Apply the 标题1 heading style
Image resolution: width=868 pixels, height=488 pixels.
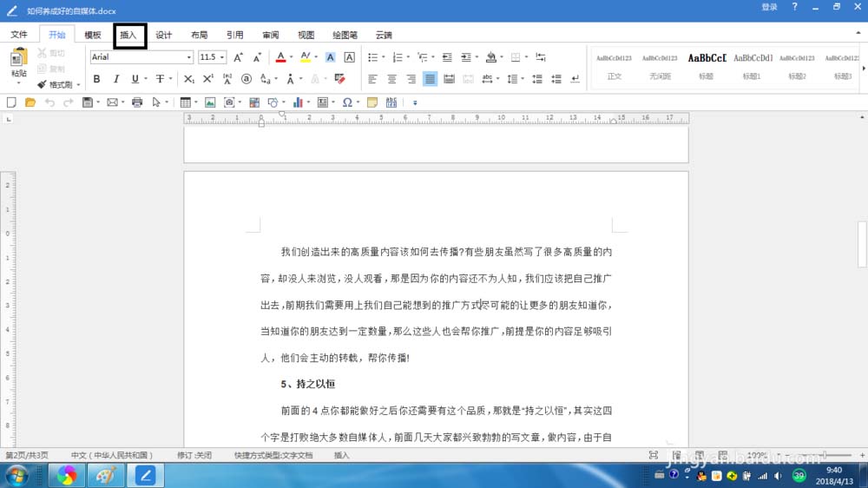point(752,65)
